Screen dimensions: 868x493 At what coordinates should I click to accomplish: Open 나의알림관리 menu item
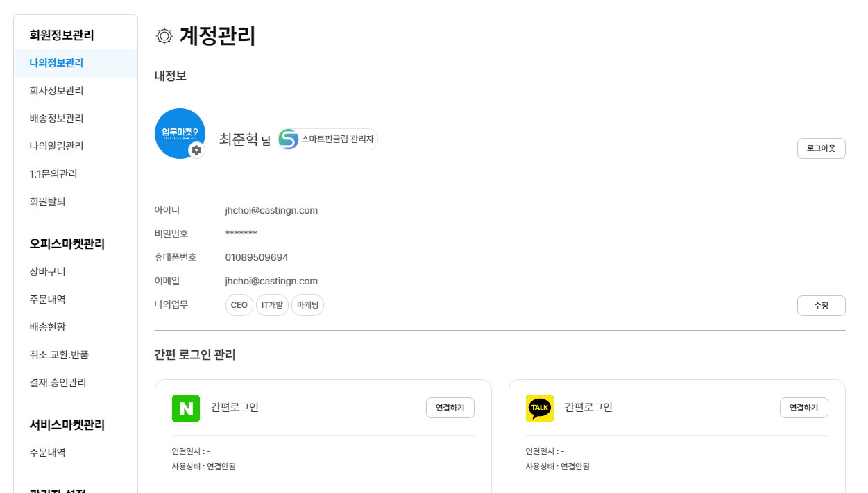pyautogui.click(x=56, y=146)
